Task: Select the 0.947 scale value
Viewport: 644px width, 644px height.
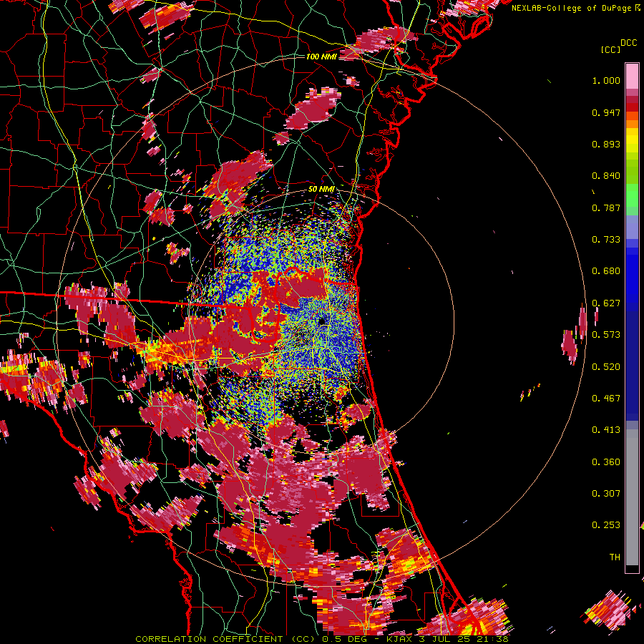Action: tap(606, 112)
